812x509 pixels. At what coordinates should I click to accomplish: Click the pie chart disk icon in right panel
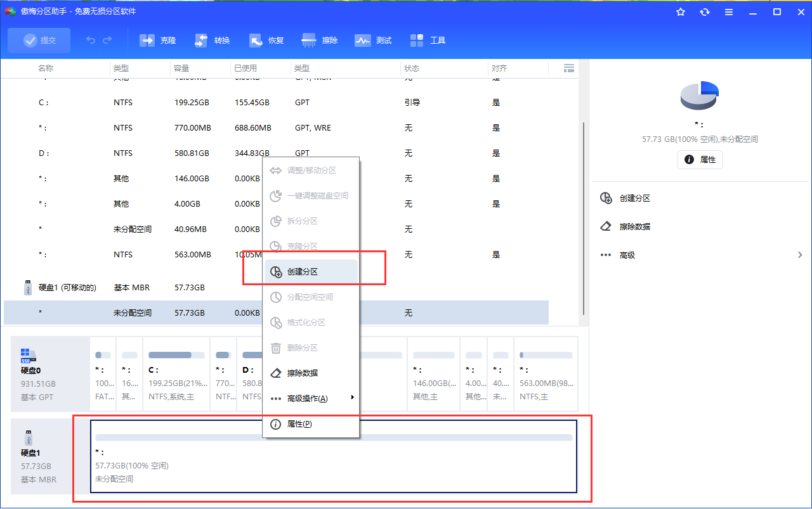(x=699, y=96)
